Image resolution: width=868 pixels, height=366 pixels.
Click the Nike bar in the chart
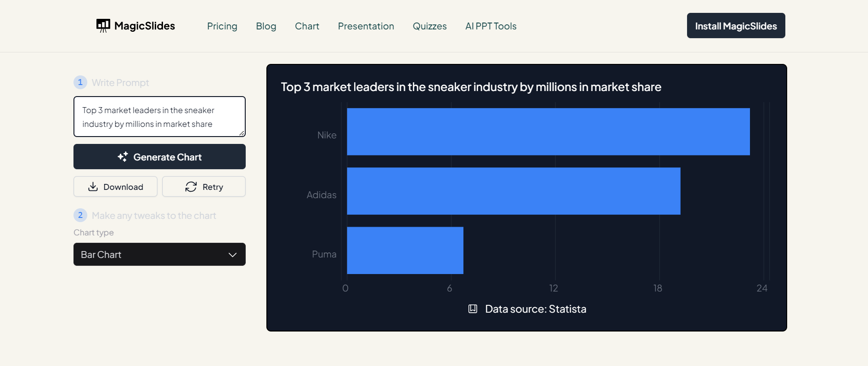pyautogui.click(x=548, y=132)
